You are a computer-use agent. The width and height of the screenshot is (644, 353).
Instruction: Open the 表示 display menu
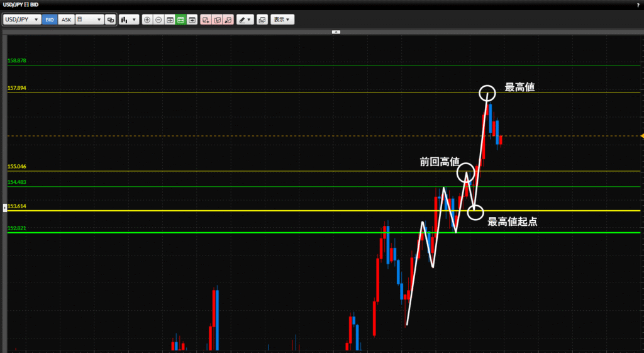pyautogui.click(x=282, y=20)
